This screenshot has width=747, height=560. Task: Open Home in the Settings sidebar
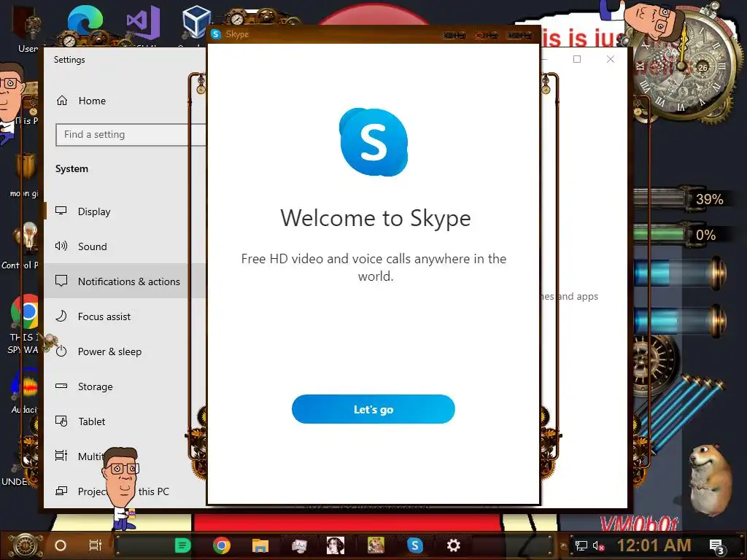click(x=81, y=101)
